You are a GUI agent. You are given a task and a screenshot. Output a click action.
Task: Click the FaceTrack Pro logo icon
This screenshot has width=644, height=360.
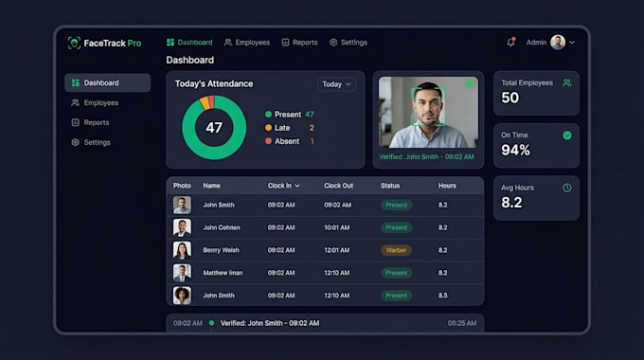click(74, 43)
